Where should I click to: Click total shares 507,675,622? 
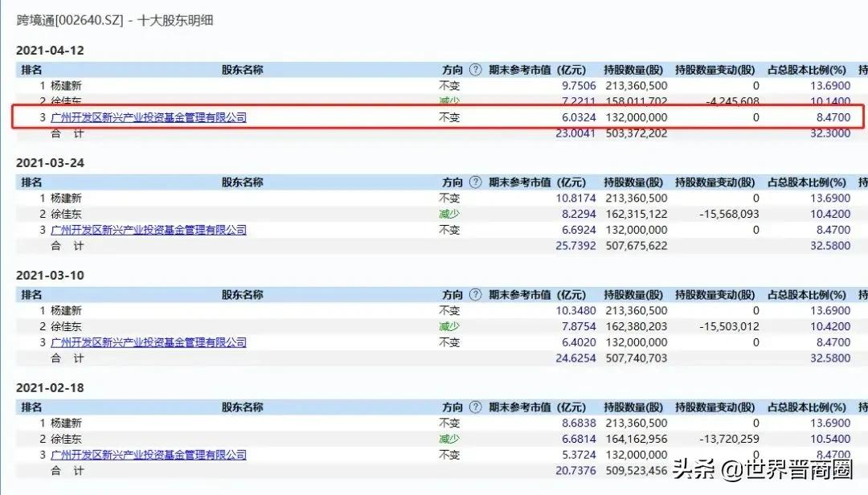click(636, 246)
